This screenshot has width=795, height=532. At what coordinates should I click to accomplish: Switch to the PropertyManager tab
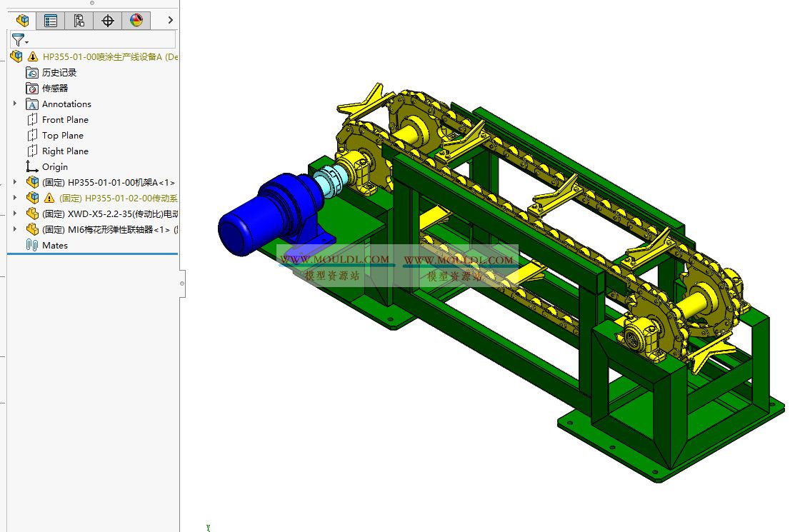pos(50,20)
